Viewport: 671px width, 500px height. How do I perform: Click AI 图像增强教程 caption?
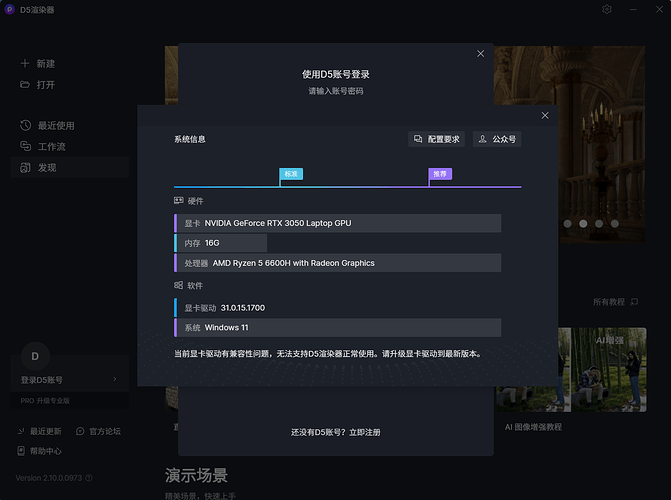click(533, 427)
